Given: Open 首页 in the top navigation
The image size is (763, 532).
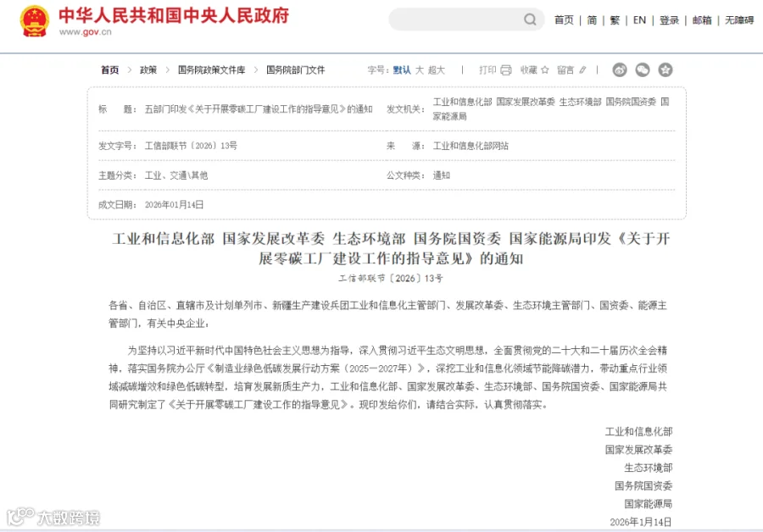Looking at the screenshot, I should 564,20.
